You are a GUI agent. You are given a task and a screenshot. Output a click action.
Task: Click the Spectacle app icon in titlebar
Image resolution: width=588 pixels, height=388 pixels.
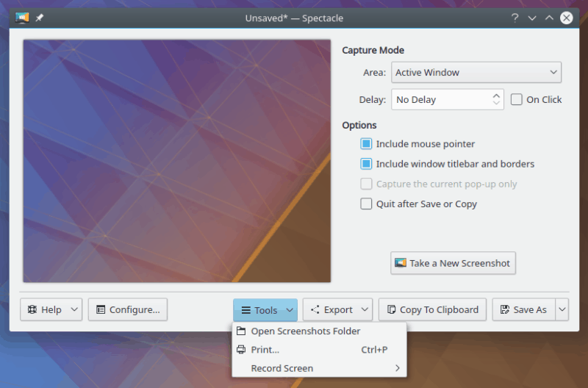click(x=22, y=18)
